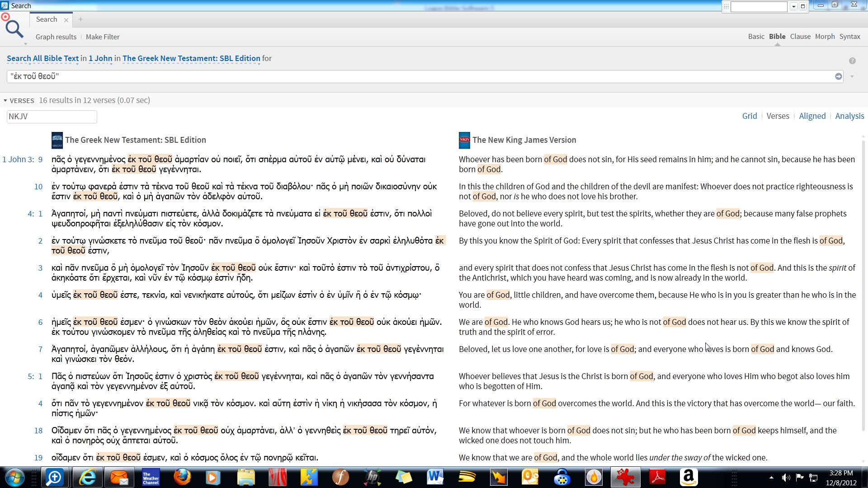Open the Sticky Notes taskbar icon
868x488 pixels.
pyautogui.click(x=403, y=477)
